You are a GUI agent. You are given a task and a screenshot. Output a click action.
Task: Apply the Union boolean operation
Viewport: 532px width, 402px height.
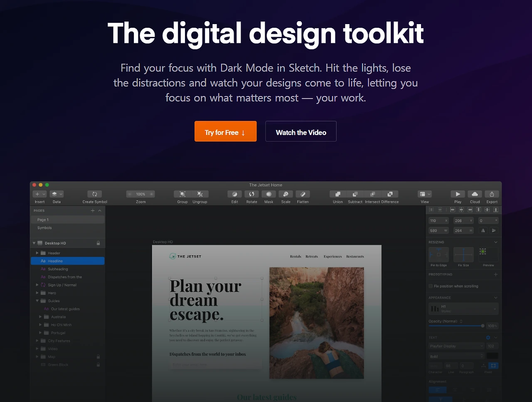coord(338,194)
